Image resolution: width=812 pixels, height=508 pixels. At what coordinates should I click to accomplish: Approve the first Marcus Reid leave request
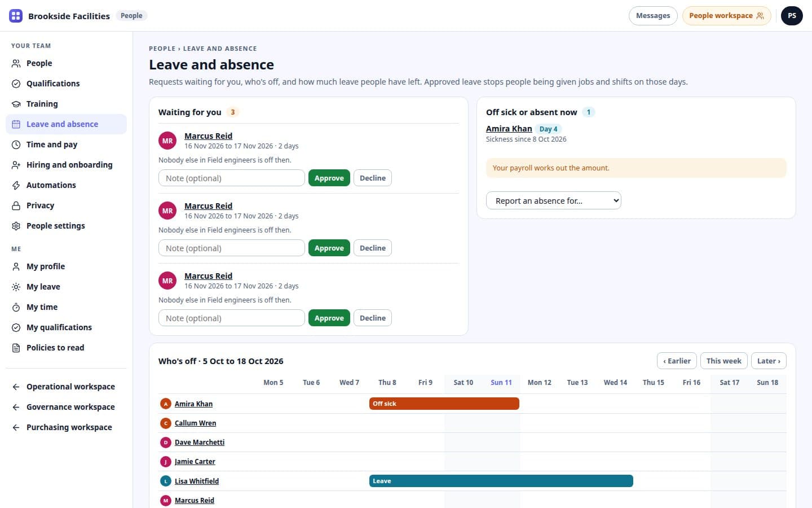click(x=329, y=178)
